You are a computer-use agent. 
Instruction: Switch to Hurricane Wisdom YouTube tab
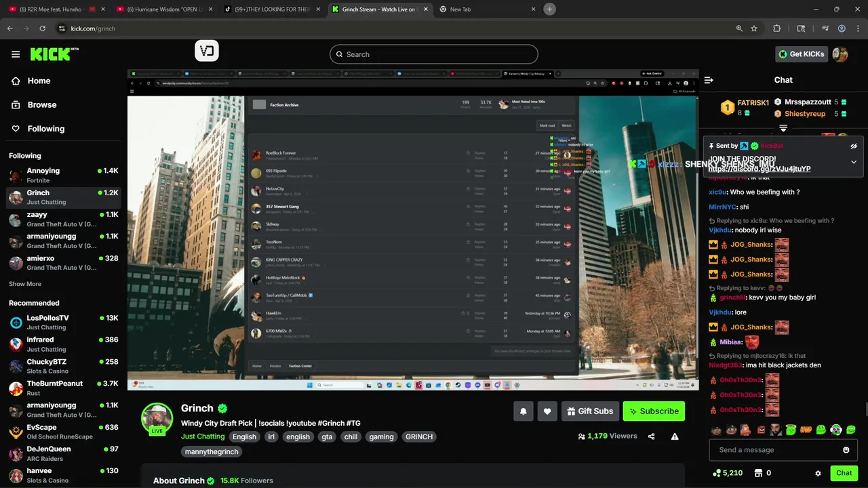[x=163, y=9]
